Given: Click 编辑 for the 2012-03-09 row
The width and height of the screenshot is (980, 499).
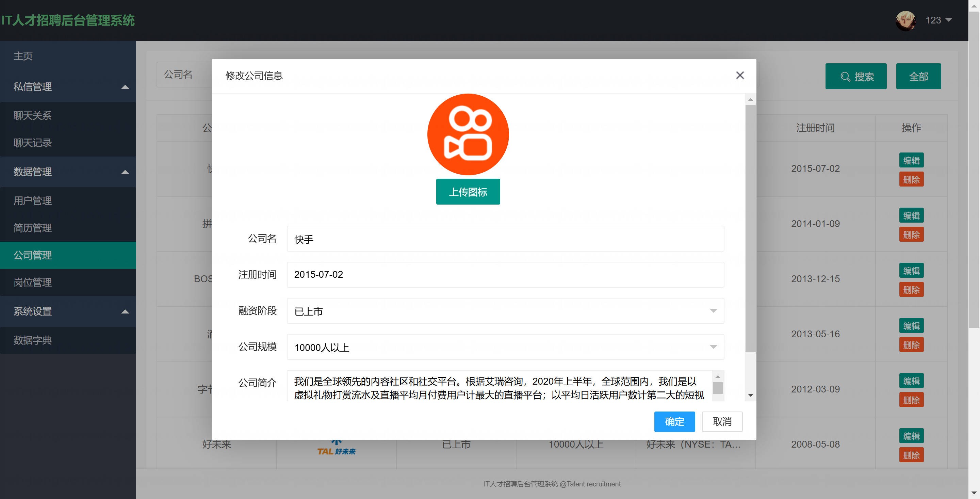Looking at the screenshot, I should (911, 381).
